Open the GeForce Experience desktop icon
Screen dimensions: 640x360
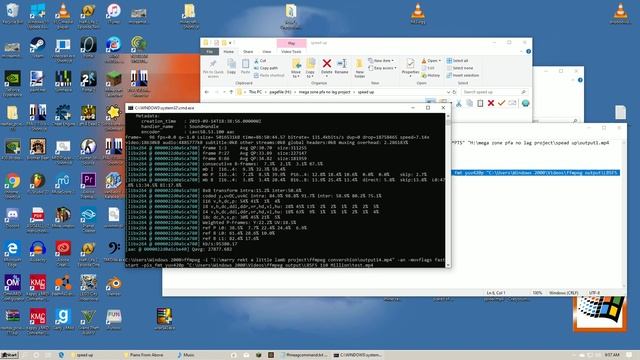(x=13, y=83)
